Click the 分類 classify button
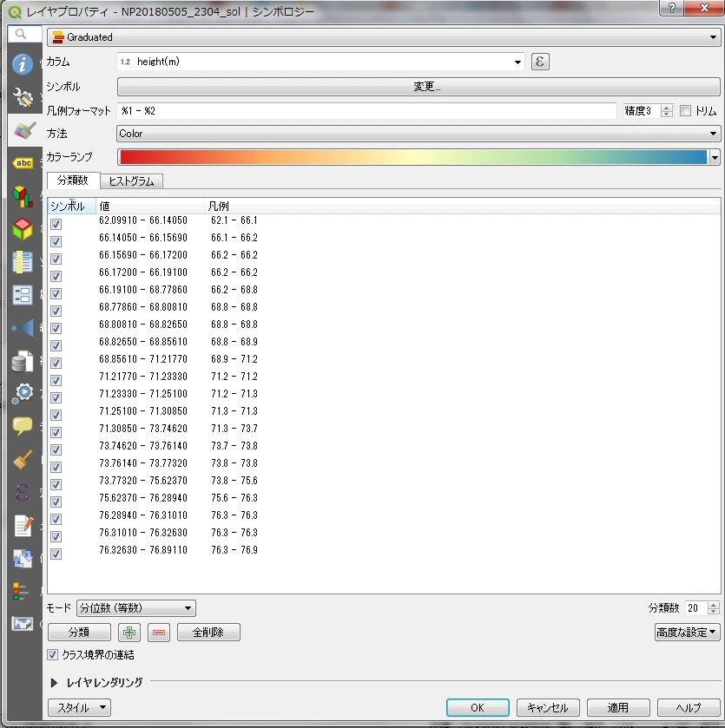 [79, 632]
